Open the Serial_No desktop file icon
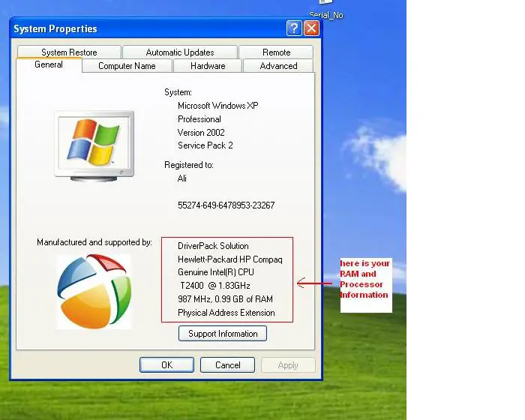 326,10
